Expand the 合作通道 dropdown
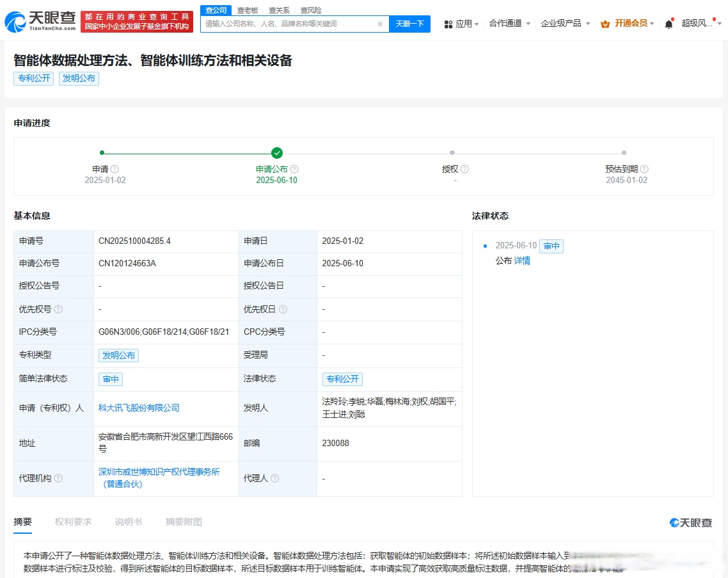 507,22
